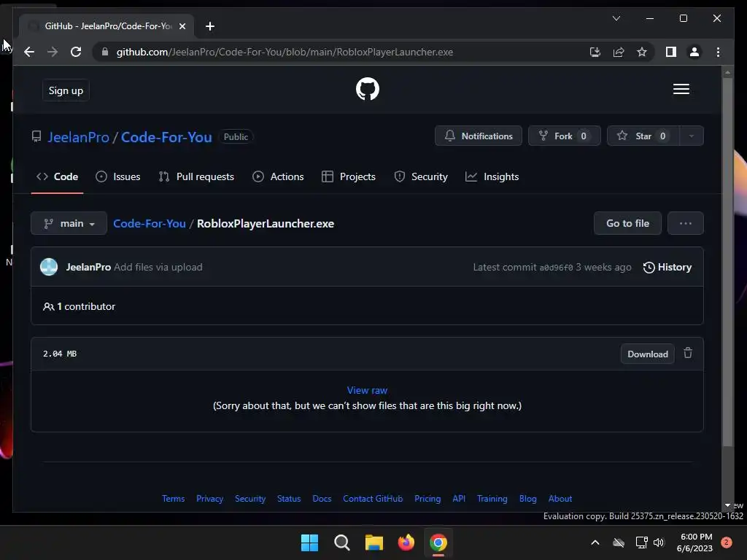Delete this file using trash icon
This screenshot has height=560, width=747.
687,354
